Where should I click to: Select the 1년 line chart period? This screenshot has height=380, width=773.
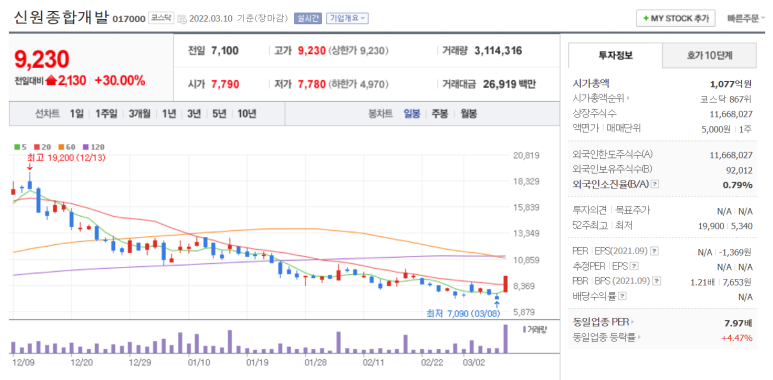click(169, 114)
